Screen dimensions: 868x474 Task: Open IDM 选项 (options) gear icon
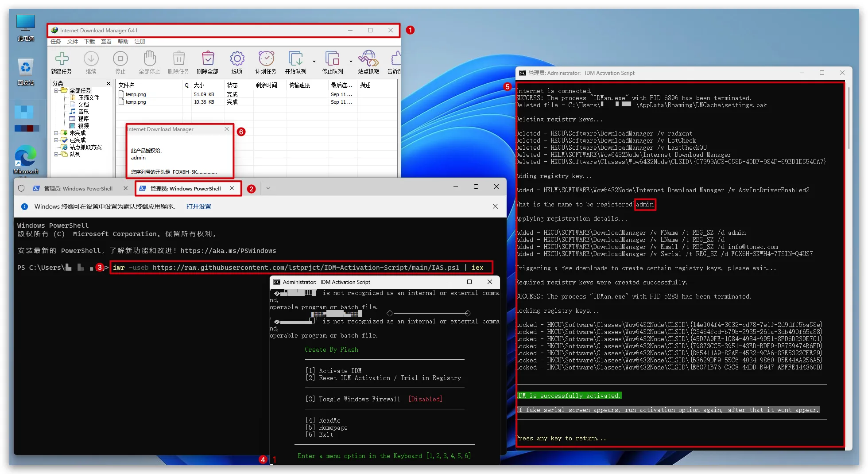(237, 58)
